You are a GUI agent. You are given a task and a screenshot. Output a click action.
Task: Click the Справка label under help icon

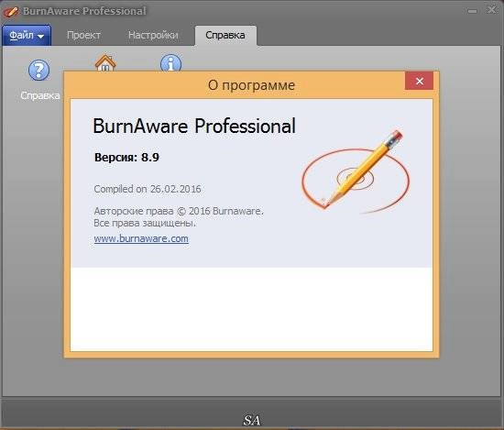39,95
